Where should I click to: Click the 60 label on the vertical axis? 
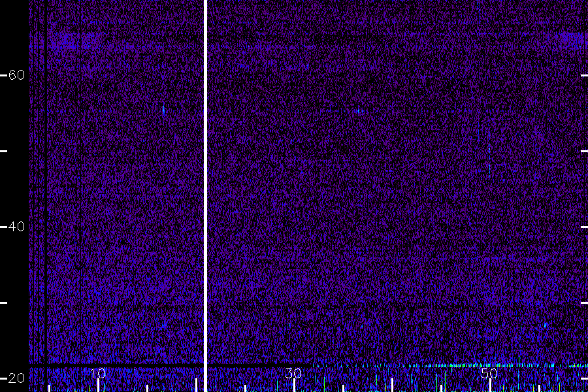[16, 75]
